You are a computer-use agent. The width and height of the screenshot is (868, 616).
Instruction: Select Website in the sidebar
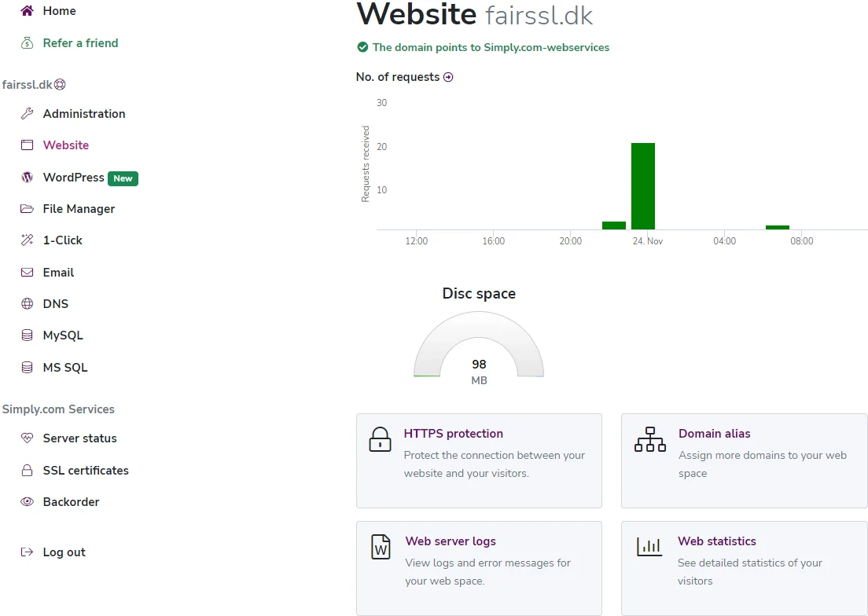click(x=66, y=145)
